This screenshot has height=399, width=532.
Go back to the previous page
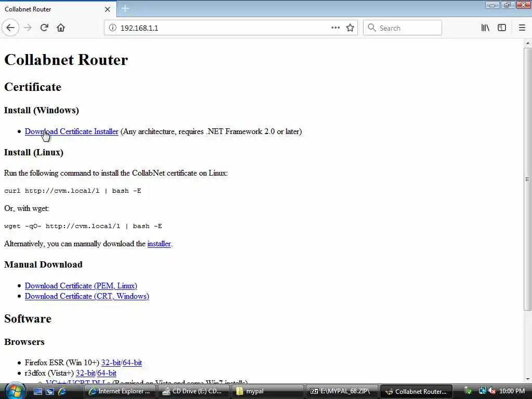click(x=10, y=28)
